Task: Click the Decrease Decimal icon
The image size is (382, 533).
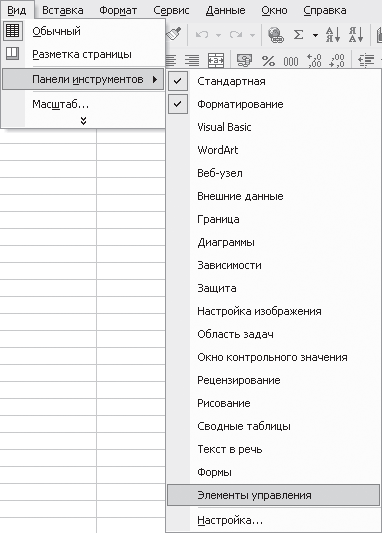Action: point(336,61)
